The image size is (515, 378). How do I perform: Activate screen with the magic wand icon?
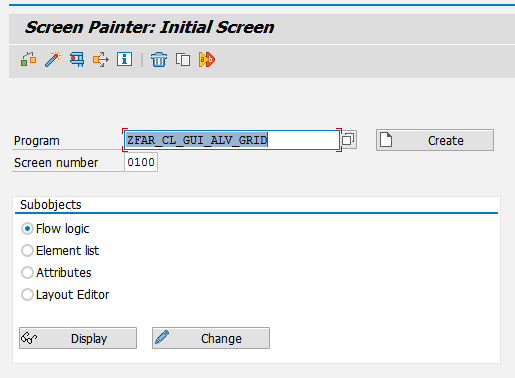[x=53, y=60]
